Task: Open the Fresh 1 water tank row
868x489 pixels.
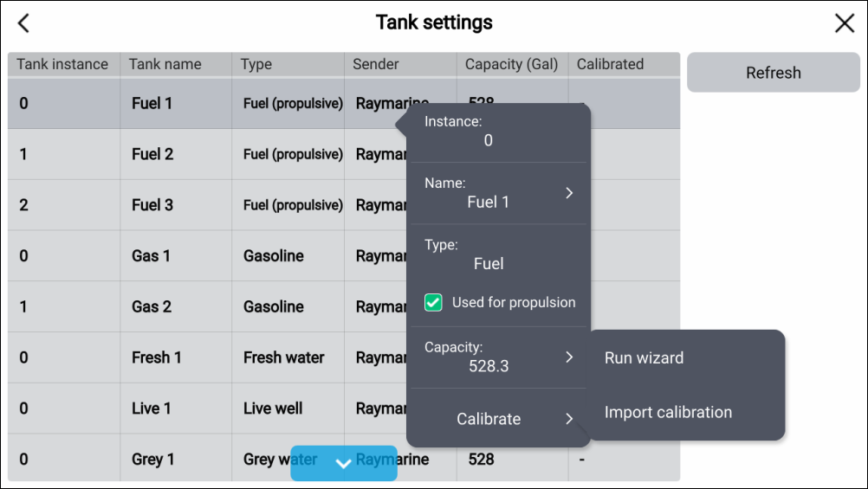Action: 156,357
